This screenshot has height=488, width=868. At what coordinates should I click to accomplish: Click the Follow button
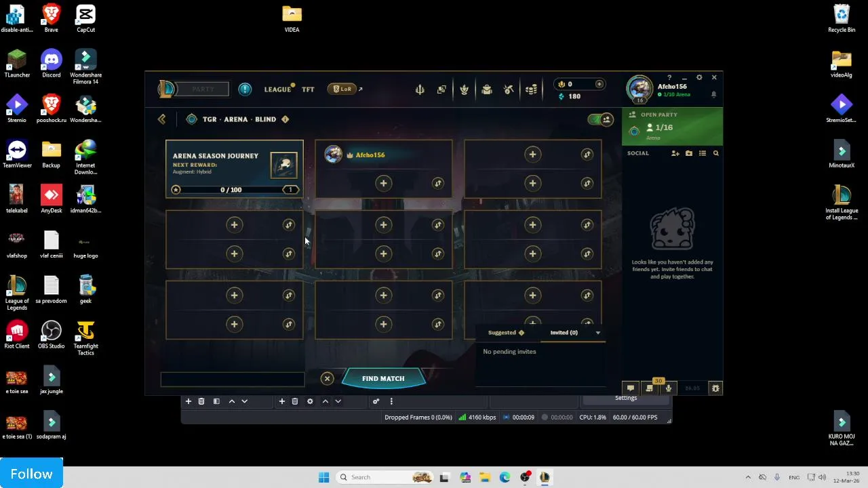(31, 474)
